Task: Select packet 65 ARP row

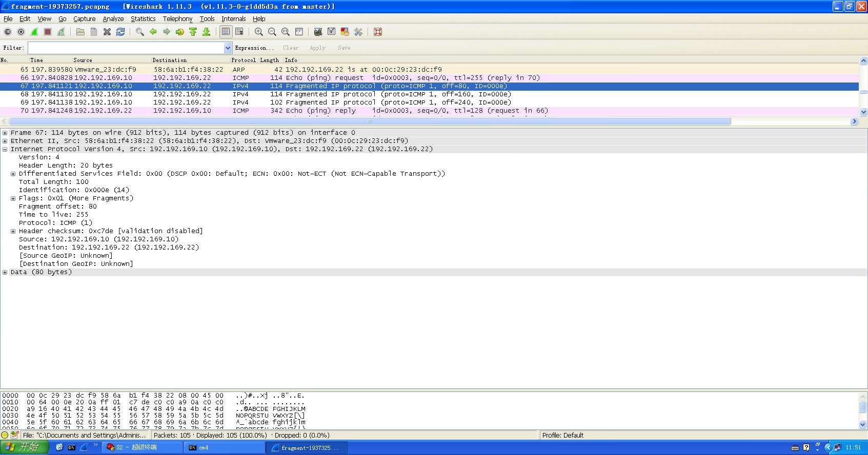Action: (x=429, y=70)
